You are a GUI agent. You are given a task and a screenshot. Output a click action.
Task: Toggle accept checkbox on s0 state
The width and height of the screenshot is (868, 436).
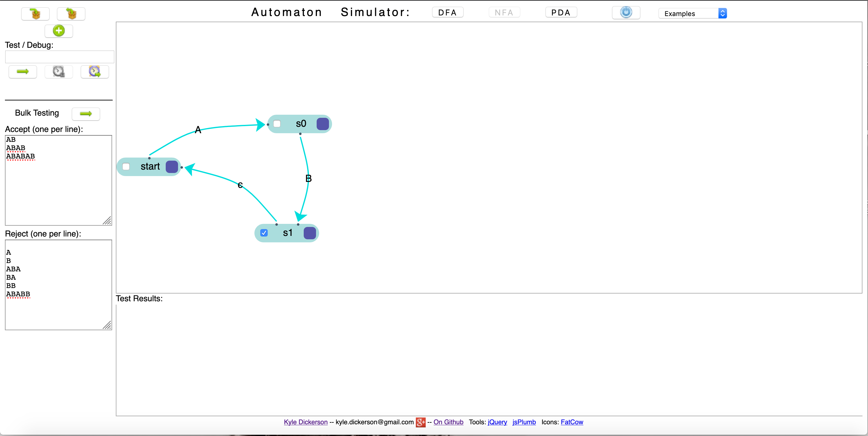coord(277,124)
